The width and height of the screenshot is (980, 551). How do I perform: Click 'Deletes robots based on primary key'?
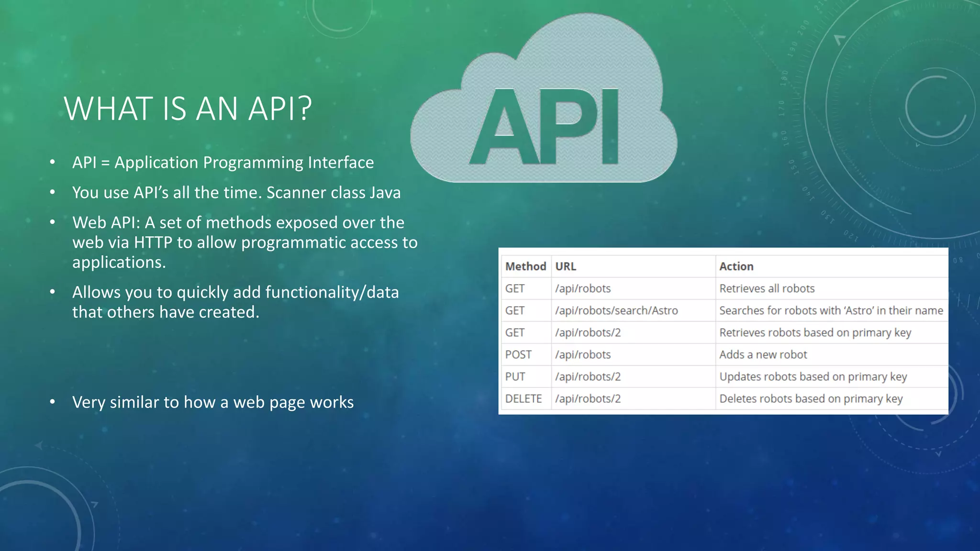point(811,398)
